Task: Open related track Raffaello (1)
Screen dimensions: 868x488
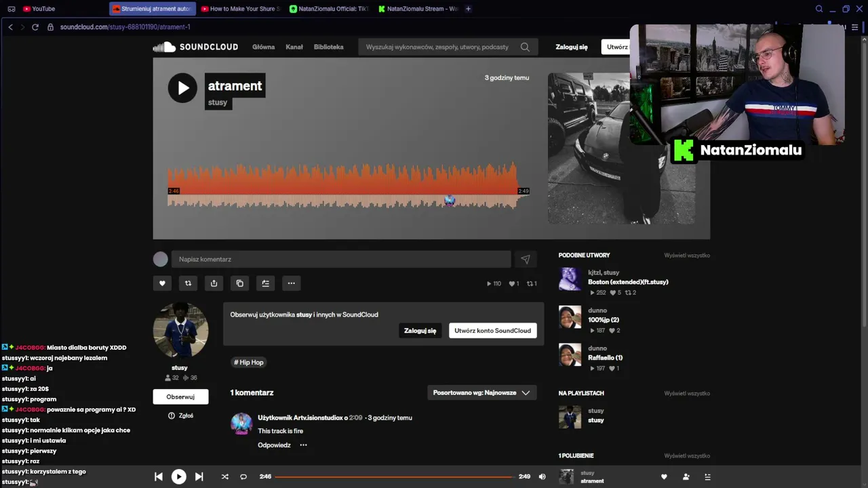Action: tap(605, 358)
